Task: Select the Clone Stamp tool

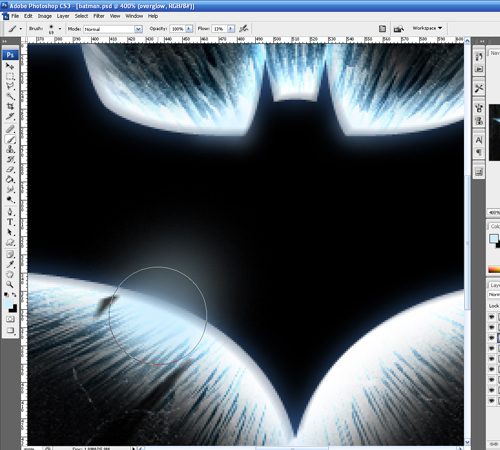Action: (10, 149)
